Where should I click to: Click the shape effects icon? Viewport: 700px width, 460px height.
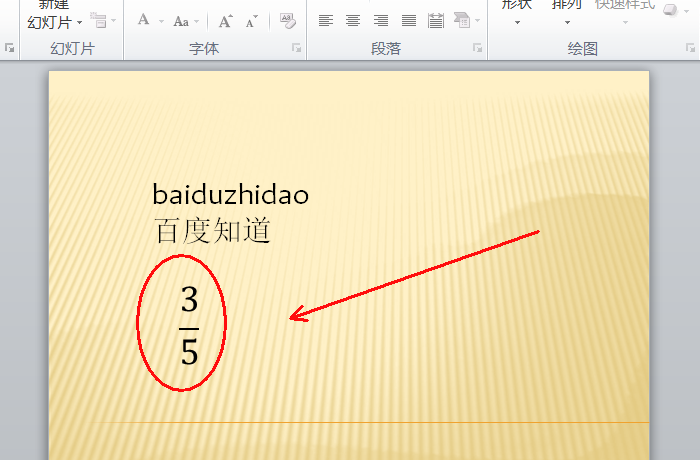(671, 10)
